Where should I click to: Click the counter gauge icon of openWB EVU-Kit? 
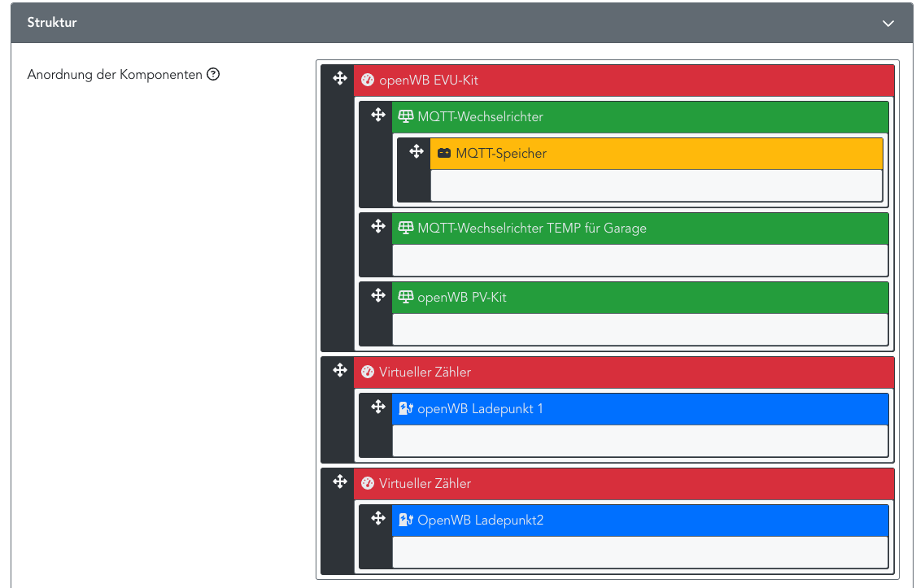(x=368, y=80)
